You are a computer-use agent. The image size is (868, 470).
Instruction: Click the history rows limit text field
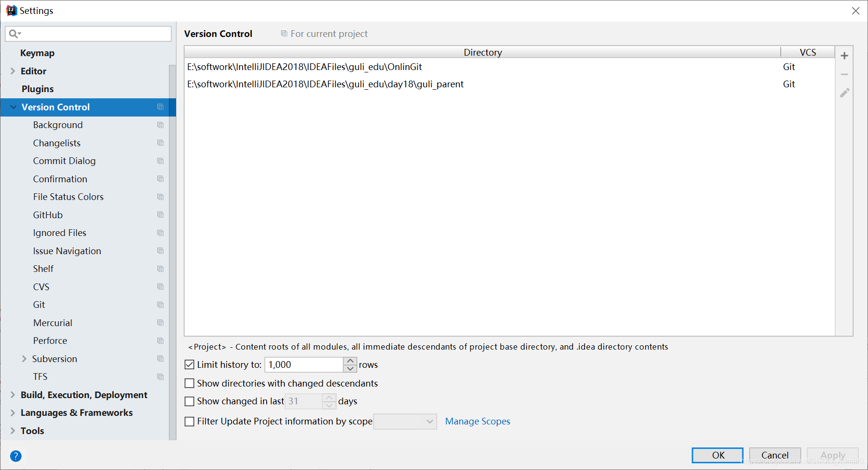click(x=304, y=364)
